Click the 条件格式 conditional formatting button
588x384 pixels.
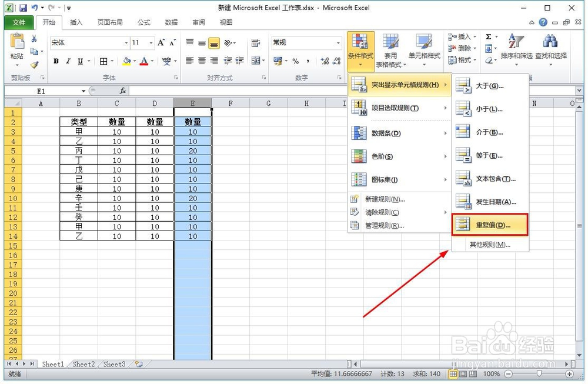(360, 51)
